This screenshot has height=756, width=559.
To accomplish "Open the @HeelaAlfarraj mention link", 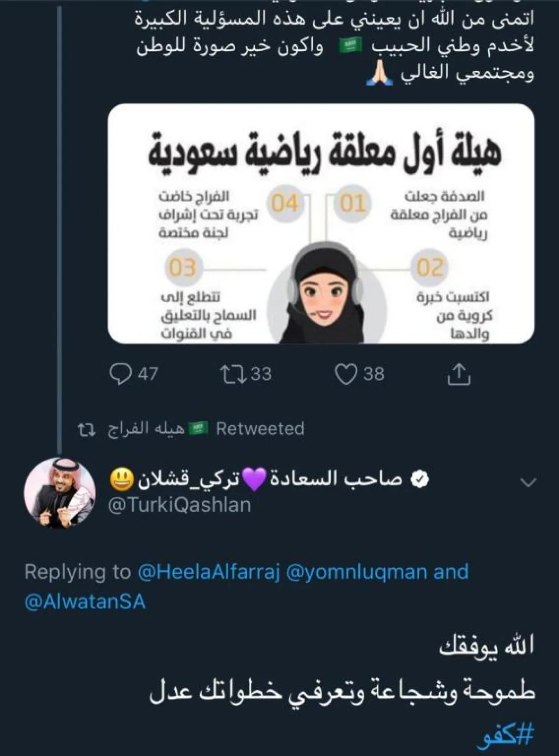I will coord(209,572).
